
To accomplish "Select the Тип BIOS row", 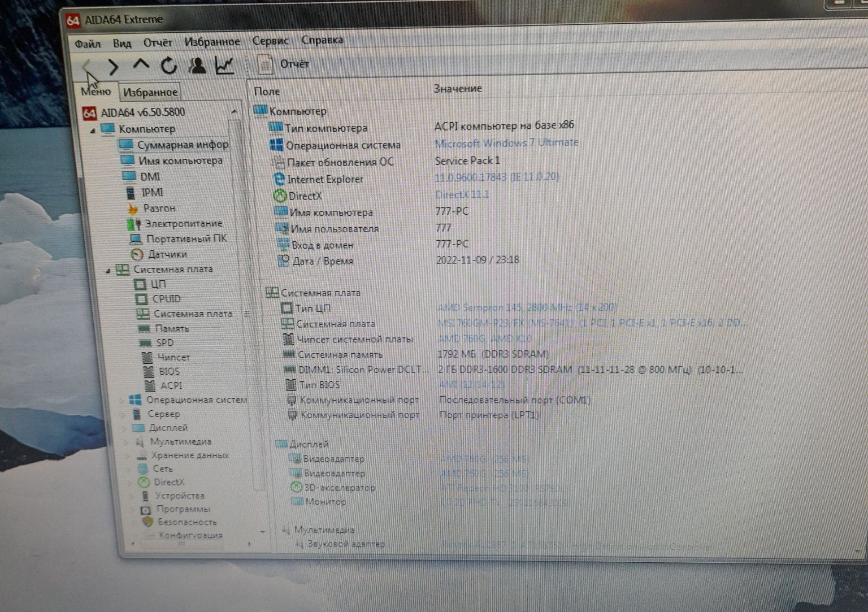I will point(313,385).
